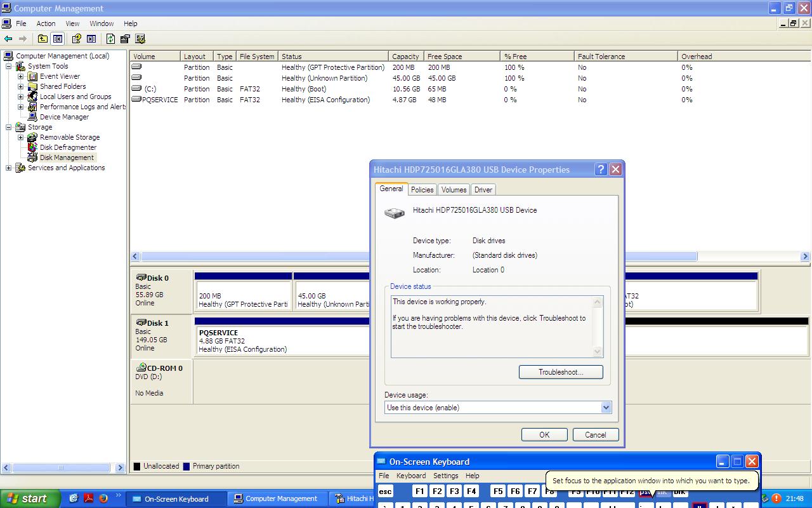Expand the Removable Storage node
Screen dimensions: 812x508
coord(20,137)
